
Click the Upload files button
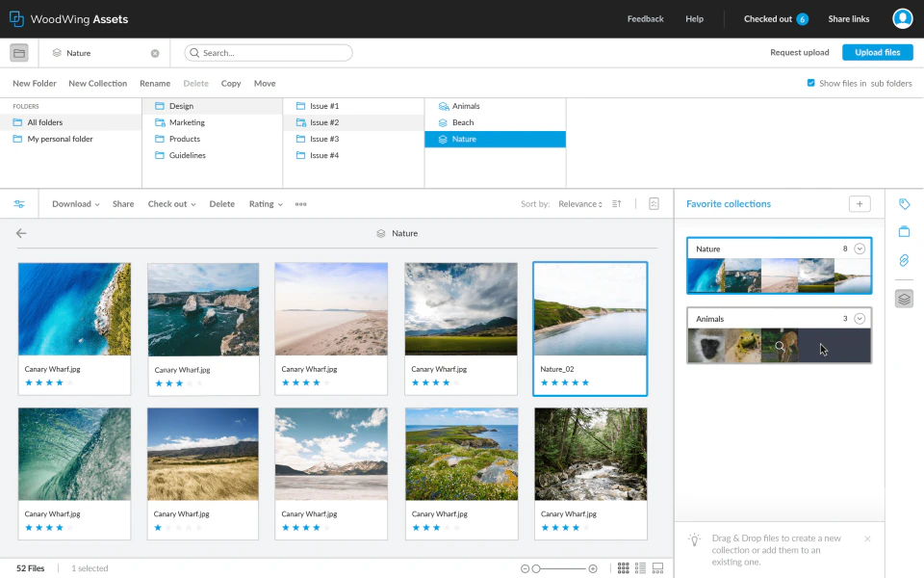pos(877,53)
